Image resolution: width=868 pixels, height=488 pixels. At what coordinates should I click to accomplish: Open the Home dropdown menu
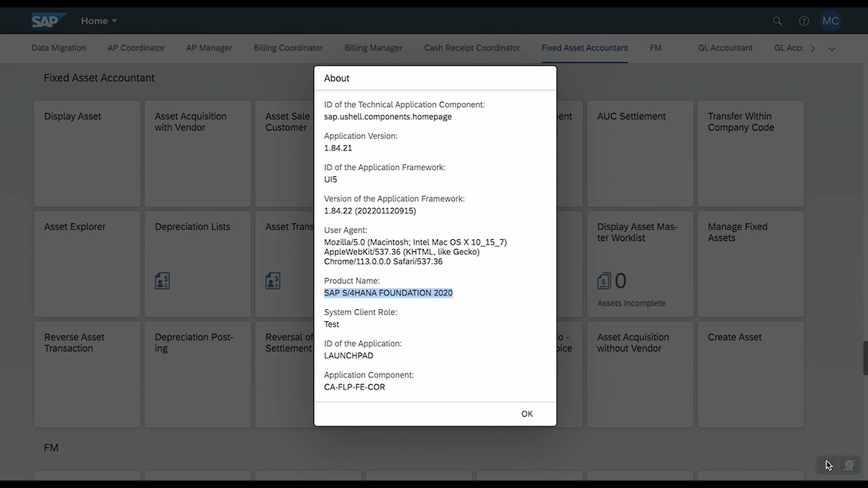tap(99, 21)
